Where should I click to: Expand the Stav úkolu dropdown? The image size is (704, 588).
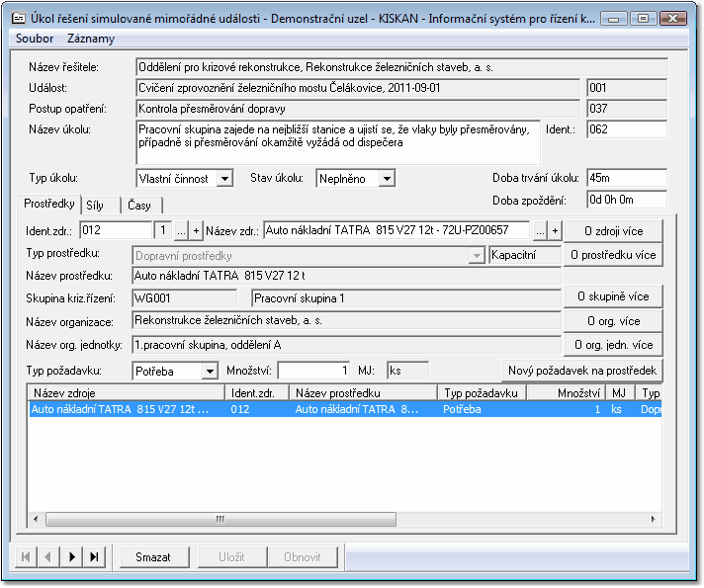pyautogui.click(x=386, y=179)
